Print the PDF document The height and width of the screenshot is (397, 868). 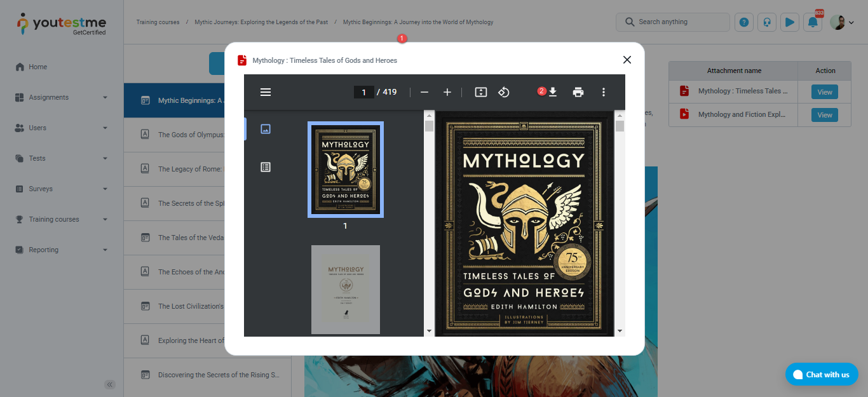(x=578, y=92)
